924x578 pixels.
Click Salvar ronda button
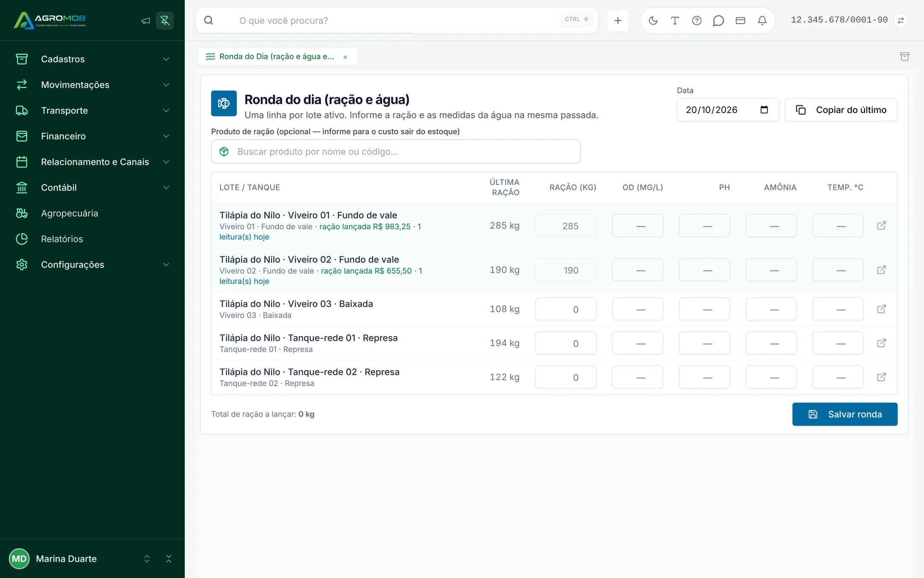pos(845,414)
